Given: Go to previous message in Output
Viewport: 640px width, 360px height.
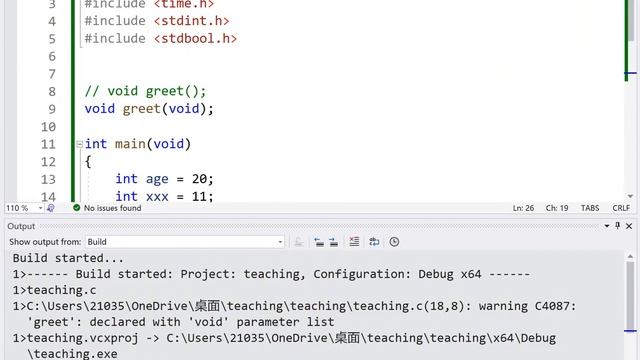Looking at the screenshot, I should [x=319, y=242].
